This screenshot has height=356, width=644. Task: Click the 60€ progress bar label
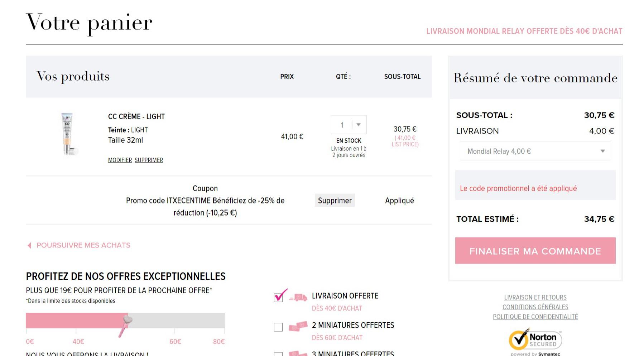click(x=175, y=342)
